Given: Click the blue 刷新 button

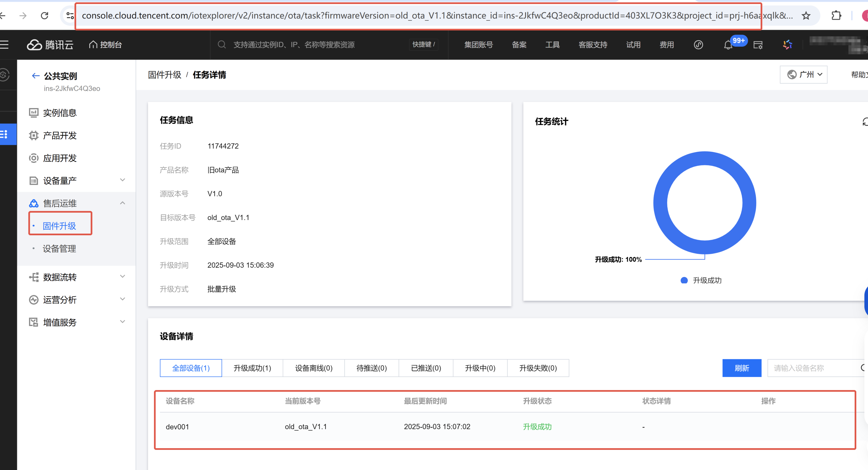Looking at the screenshot, I should (x=741, y=368).
